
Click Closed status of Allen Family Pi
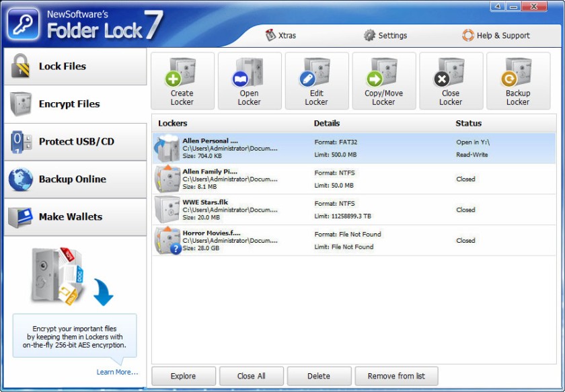[465, 179]
